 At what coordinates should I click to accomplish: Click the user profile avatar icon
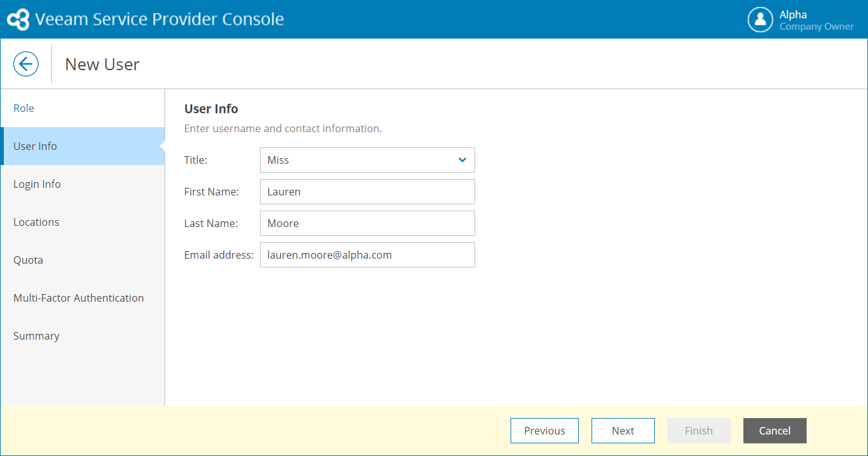coord(760,20)
